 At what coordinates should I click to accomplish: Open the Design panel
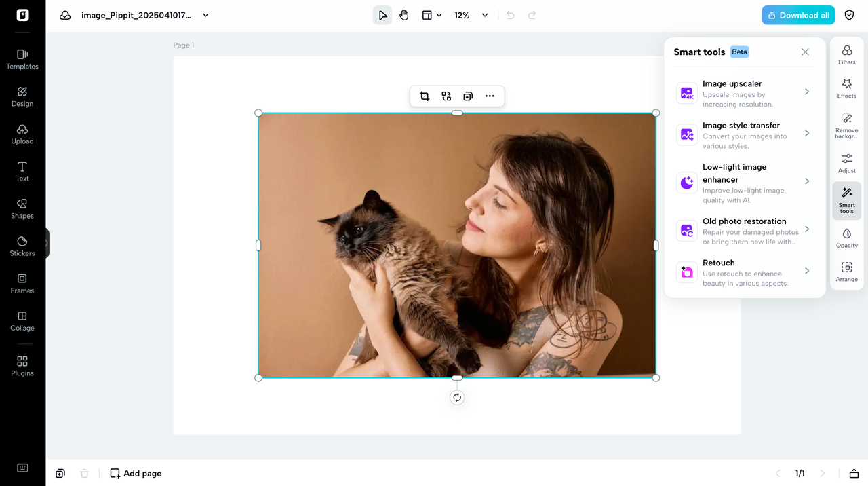click(x=22, y=96)
